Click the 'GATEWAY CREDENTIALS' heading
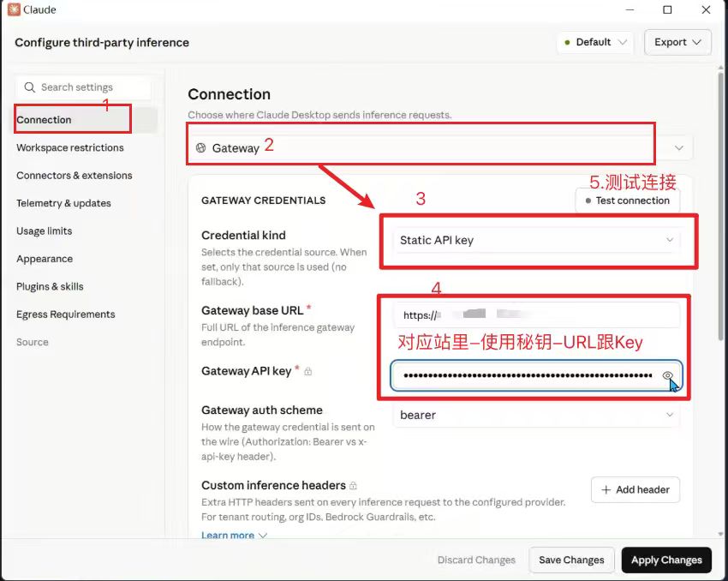The height and width of the screenshot is (581, 728). 263,201
